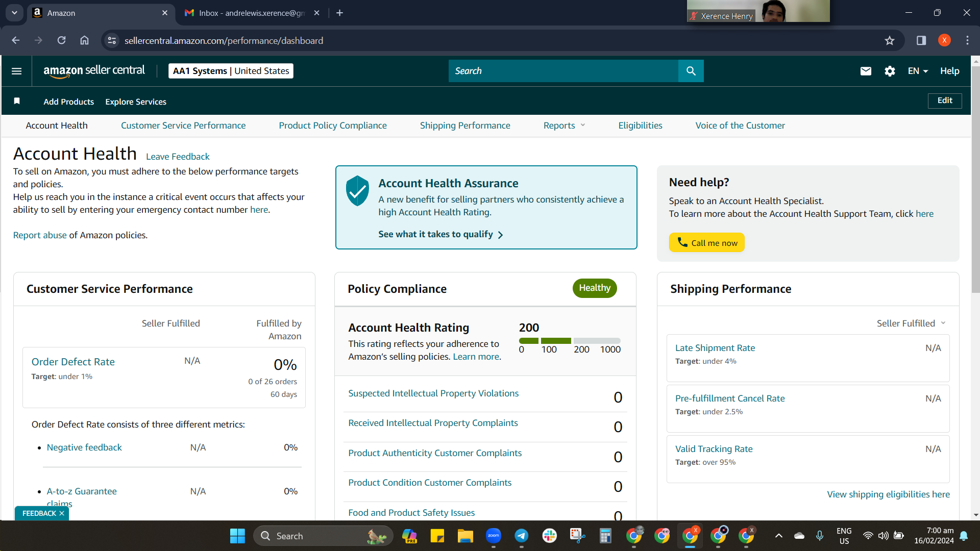
Task: Open the Voice of the Customer tab
Action: [740, 126]
